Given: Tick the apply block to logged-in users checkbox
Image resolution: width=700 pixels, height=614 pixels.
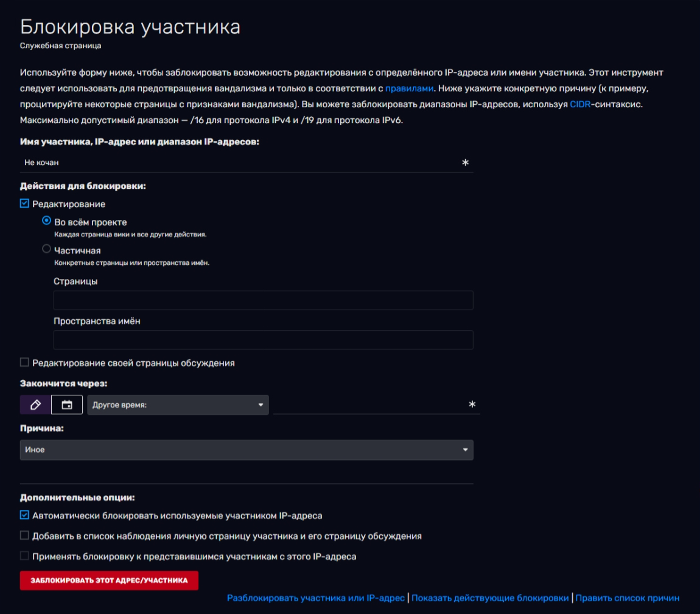Looking at the screenshot, I should click(24, 556).
